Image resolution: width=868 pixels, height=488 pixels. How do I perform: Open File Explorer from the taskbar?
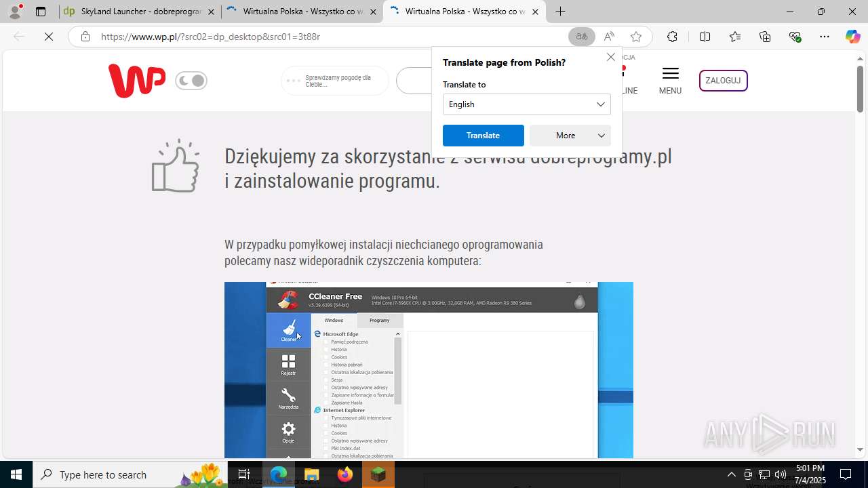click(311, 474)
